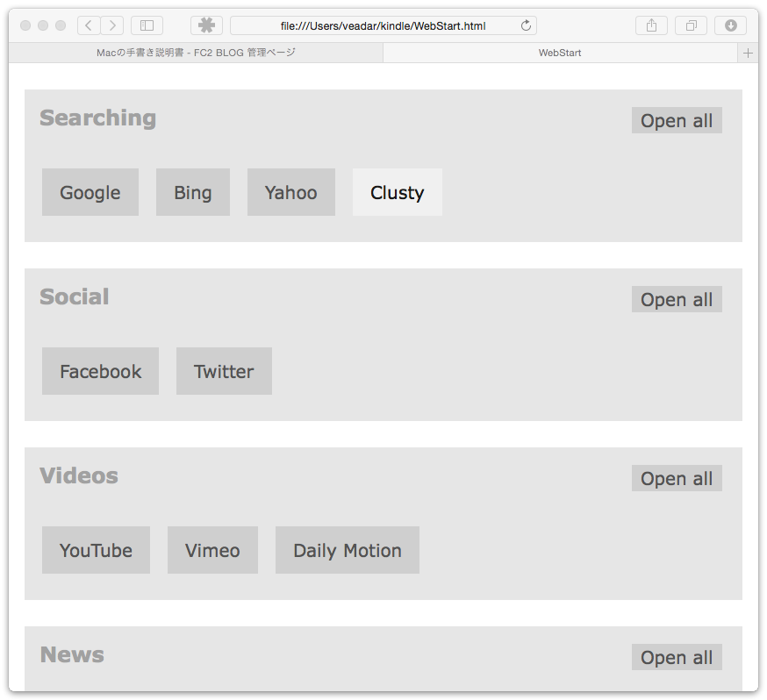
Task: Click the News section heading
Action: pyautogui.click(x=72, y=654)
